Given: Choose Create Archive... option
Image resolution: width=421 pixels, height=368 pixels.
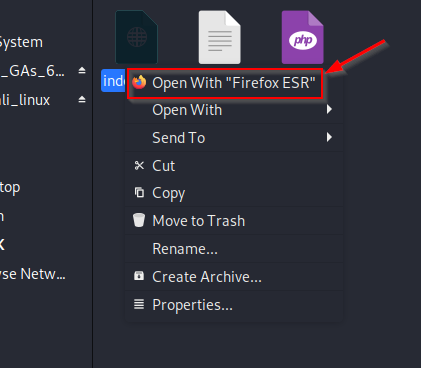Looking at the screenshot, I should [233, 277].
